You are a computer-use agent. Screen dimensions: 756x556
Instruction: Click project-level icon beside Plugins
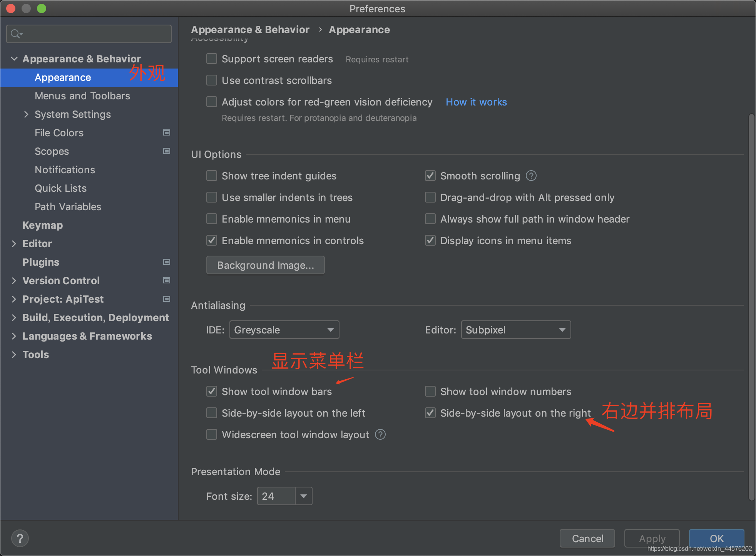point(167,262)
